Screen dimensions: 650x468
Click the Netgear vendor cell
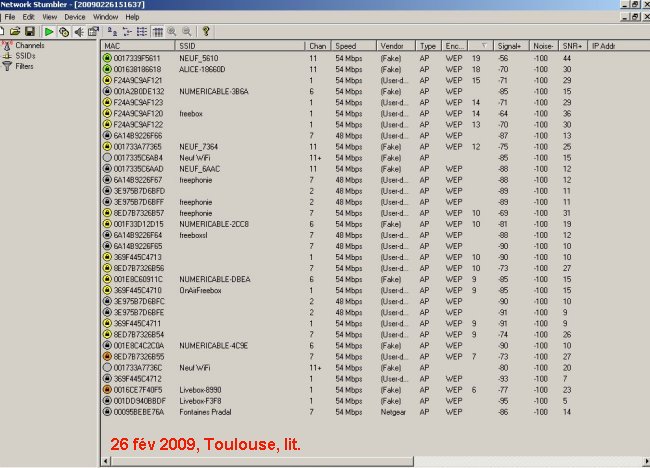[393, 412]
